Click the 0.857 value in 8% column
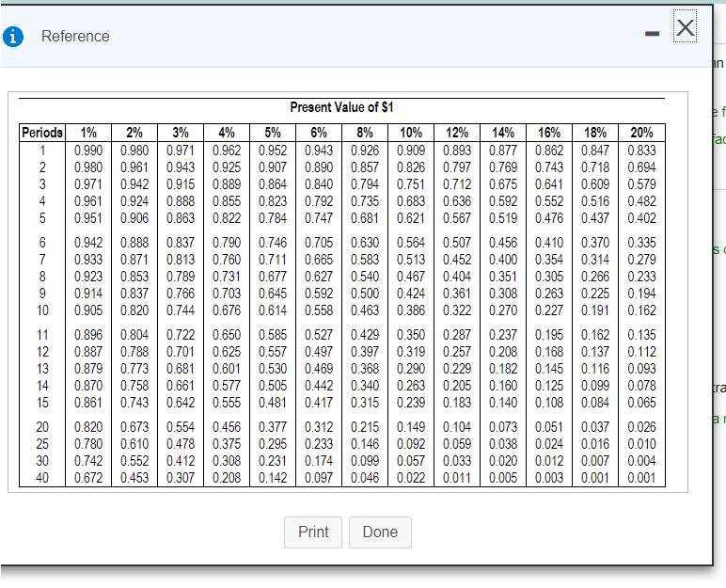Viewport: 726px width, 588px height. pyautogui.click(x=365, y=167)
